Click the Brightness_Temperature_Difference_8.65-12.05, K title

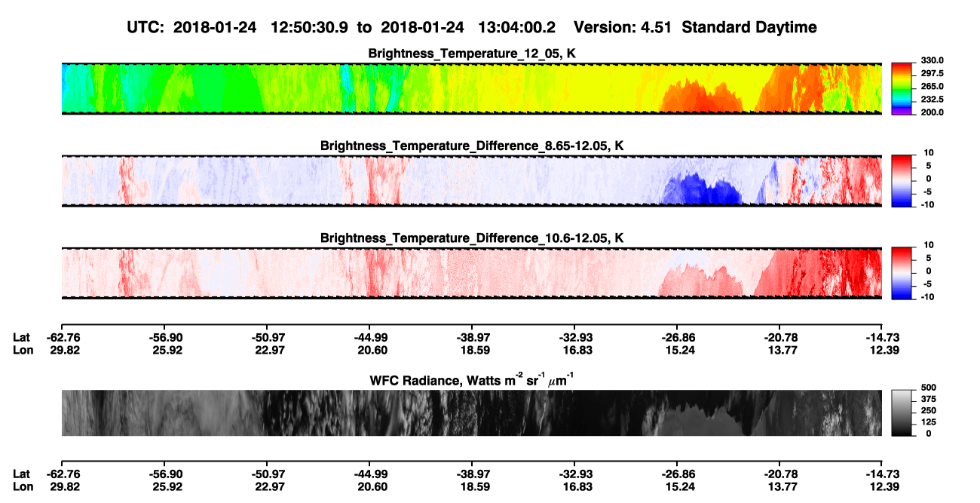[472, 146]
